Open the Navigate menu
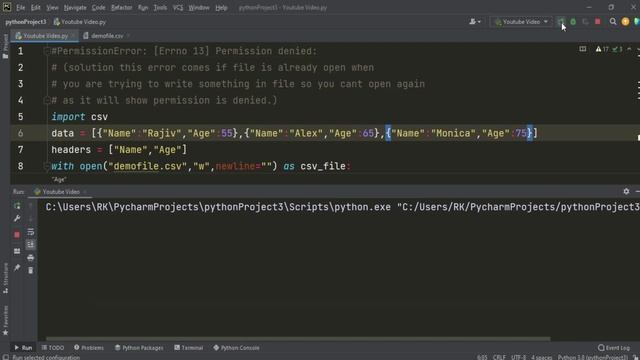Screen dimensions: 640x360 (75, 7)
